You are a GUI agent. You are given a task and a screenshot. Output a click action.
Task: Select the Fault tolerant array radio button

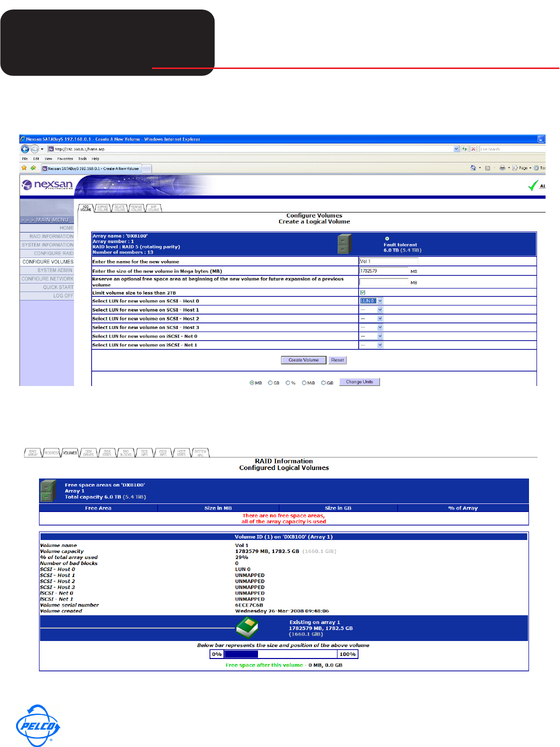[387, 238]
